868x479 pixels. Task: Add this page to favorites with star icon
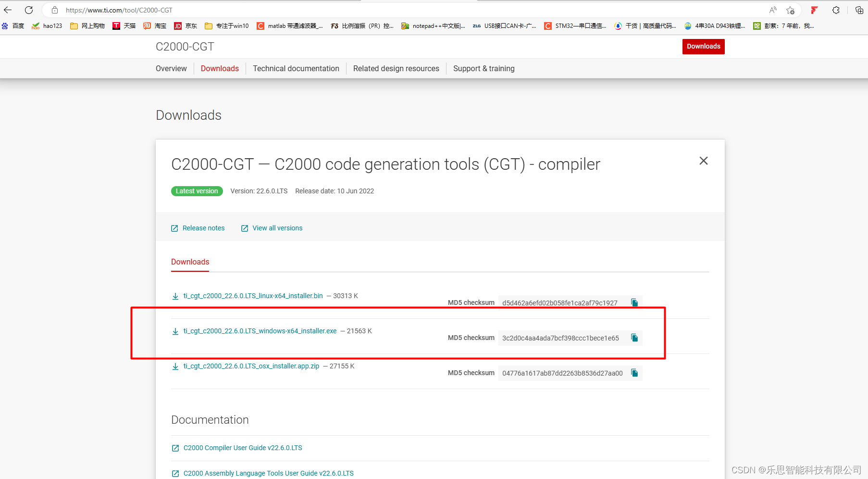[x=790, y=10]
